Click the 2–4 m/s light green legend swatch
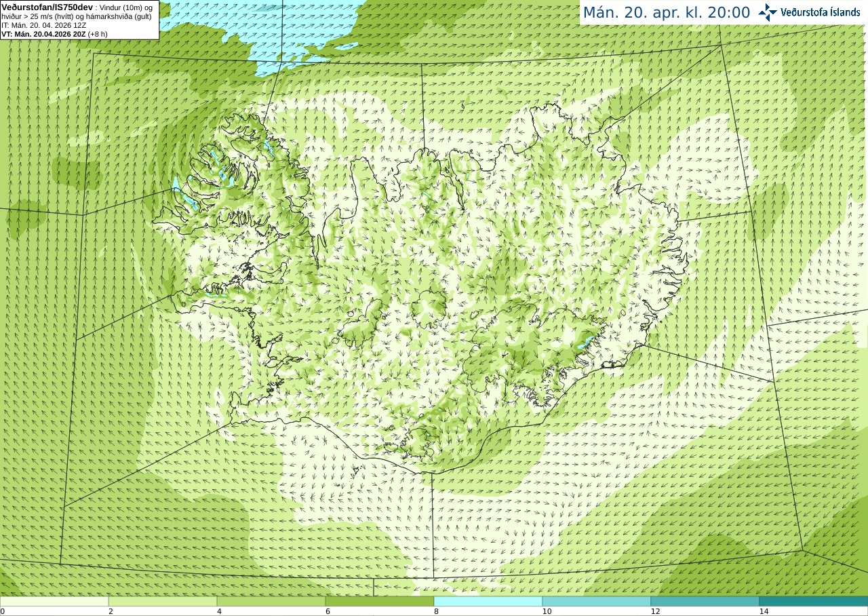Image resolution: width=868 pixels, height=616 pixels. click(x=163, y=601)
